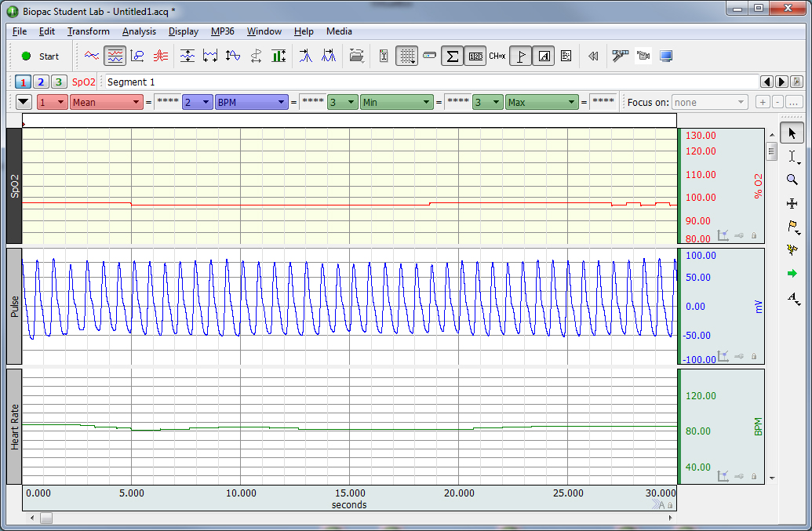Screen dimensions: 812x531
Task: Open the Transform menu
Action: click(x=88, y=31)
